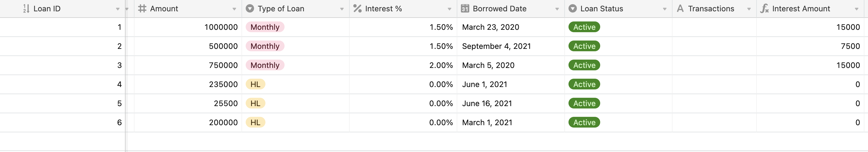Click the number hash icon beside Amount
Image resolution: width=868 pixels, height=152 pixels.
point(142,8)
